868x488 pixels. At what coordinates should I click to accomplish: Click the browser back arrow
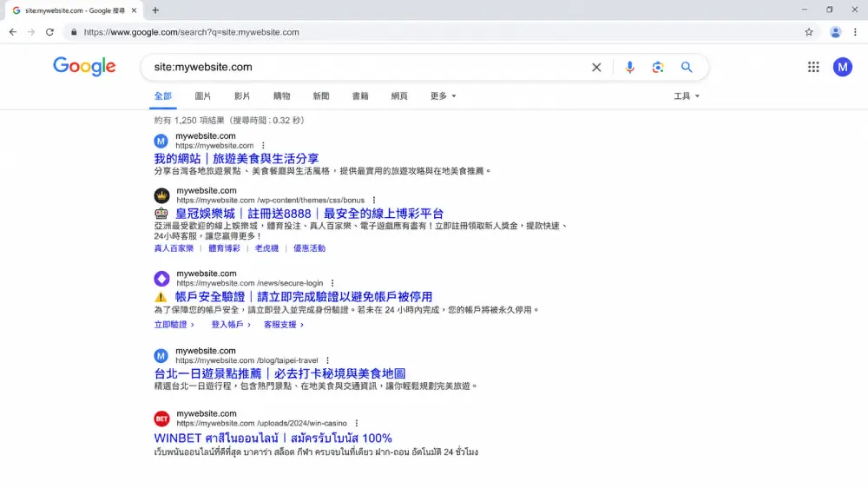(13, 32)
